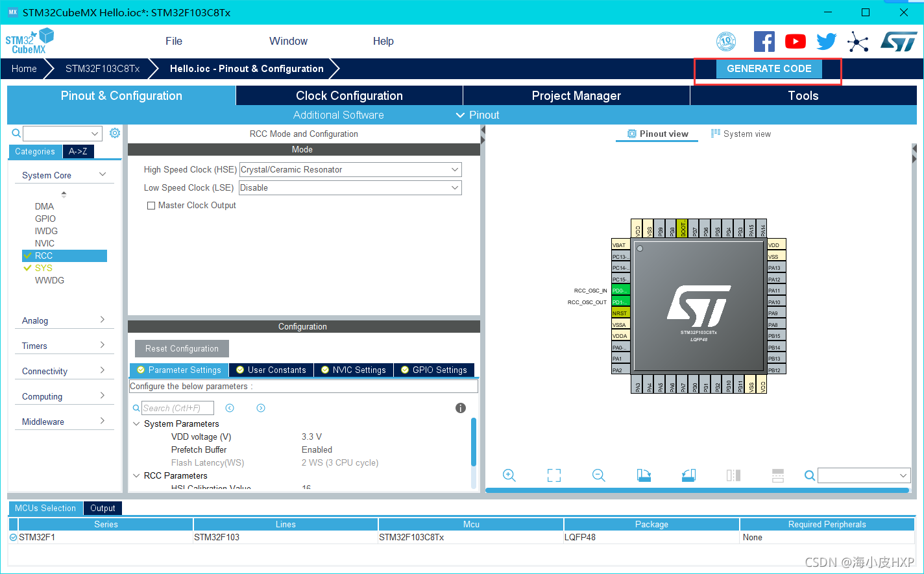Select SYS in System Core list

[43, 268]
